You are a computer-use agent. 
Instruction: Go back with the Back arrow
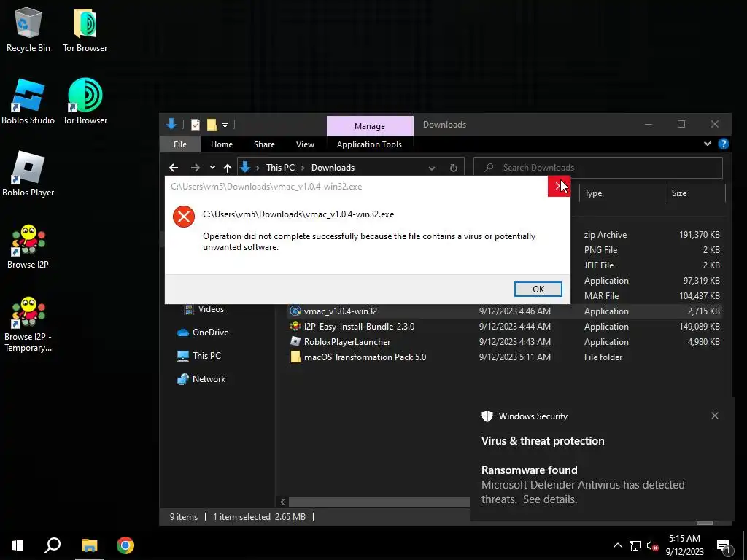click(174, 168)
